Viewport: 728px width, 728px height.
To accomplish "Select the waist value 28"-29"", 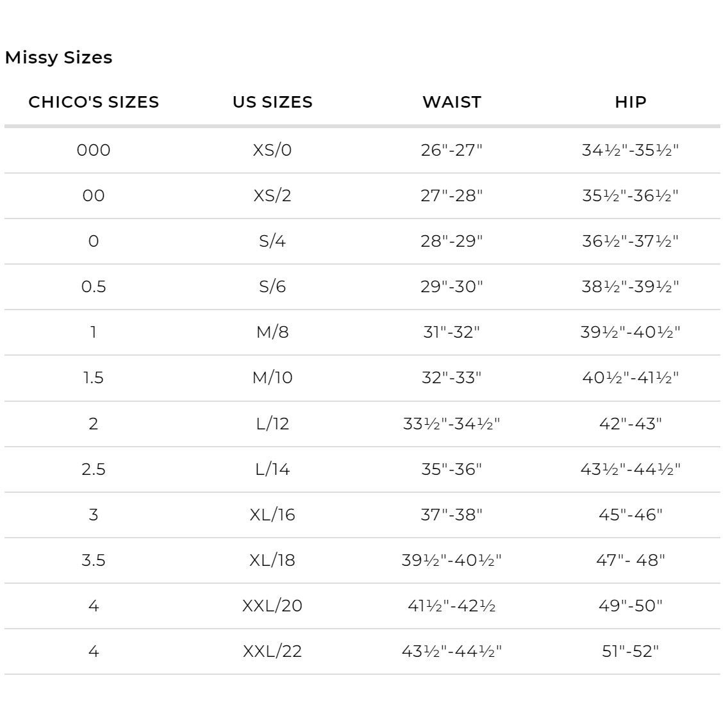I will (x=452, y=241).
